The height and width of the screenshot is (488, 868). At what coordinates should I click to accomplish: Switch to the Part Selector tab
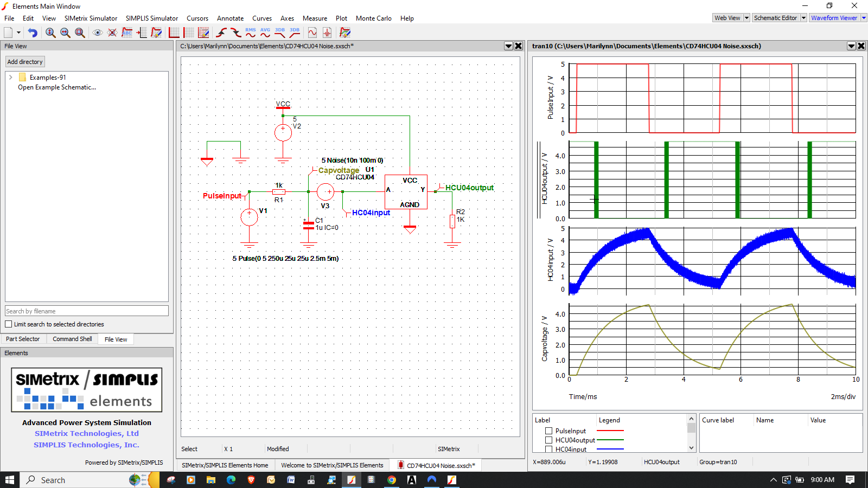tap(23, 339)
